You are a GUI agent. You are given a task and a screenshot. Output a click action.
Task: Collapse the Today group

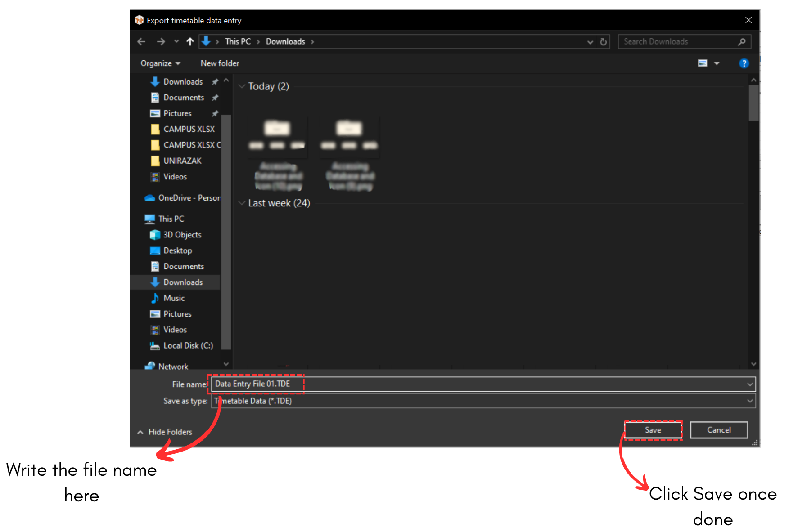pyautogui.click(x=242, y=86)
